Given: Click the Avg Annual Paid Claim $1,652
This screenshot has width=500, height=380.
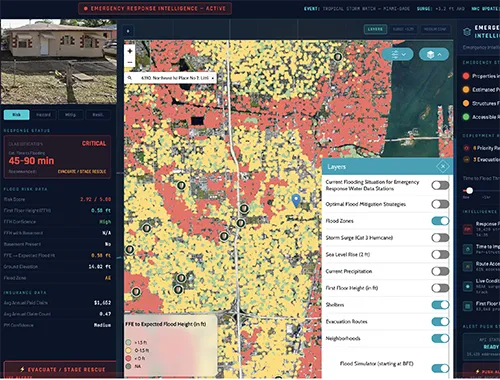Looking at the screenshot, I should tap(102, 303).
